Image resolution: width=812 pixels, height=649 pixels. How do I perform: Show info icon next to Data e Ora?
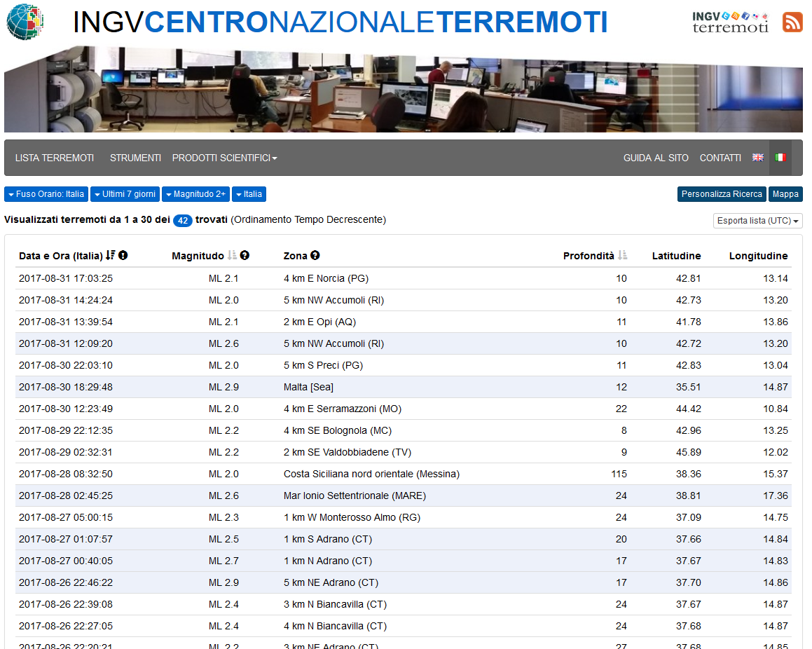point(123,255)
